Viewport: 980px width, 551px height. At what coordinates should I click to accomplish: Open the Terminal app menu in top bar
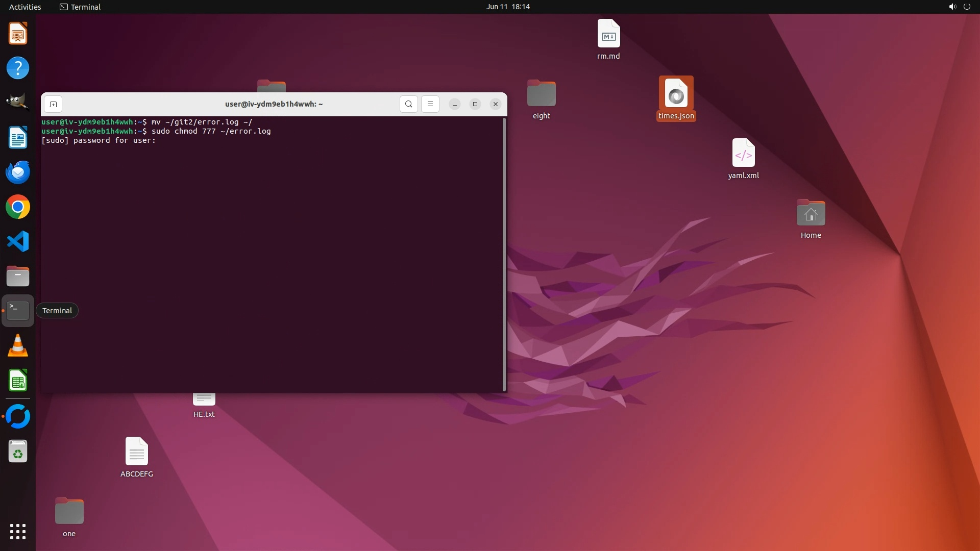[x=80, y=7]
